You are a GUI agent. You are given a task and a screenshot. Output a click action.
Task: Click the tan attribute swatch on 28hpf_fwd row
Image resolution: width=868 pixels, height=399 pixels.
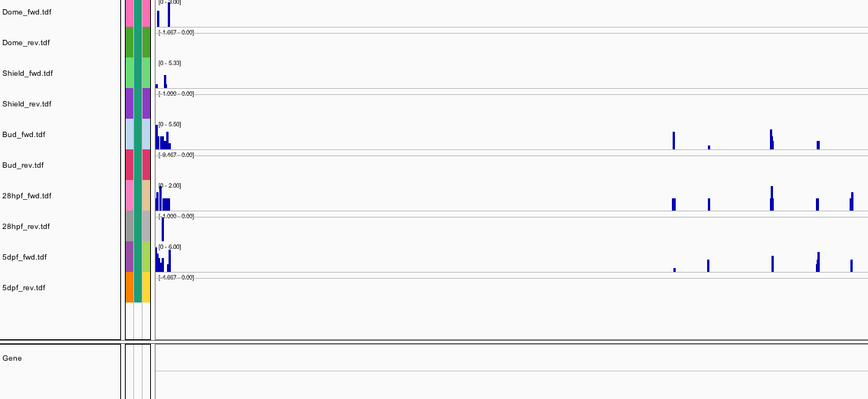146,195
